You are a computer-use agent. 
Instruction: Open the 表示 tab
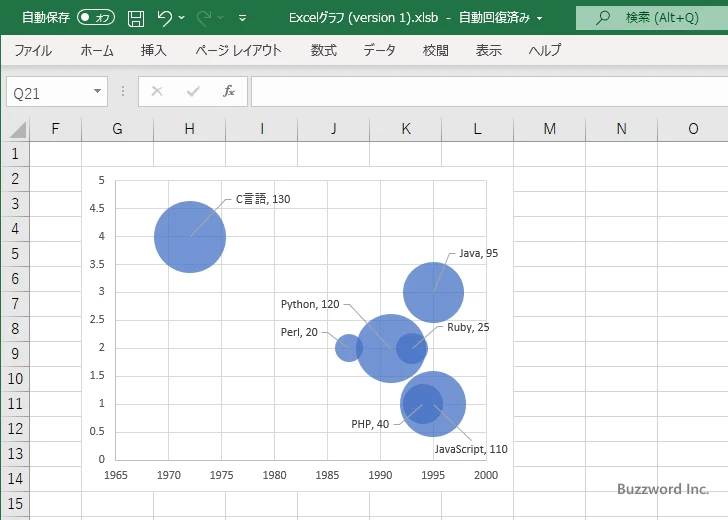[x=488, y=50]
